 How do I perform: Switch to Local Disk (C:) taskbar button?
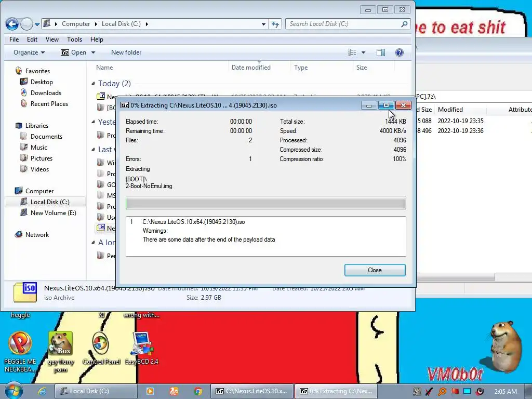pyautogui.click(x=96, y=391)
